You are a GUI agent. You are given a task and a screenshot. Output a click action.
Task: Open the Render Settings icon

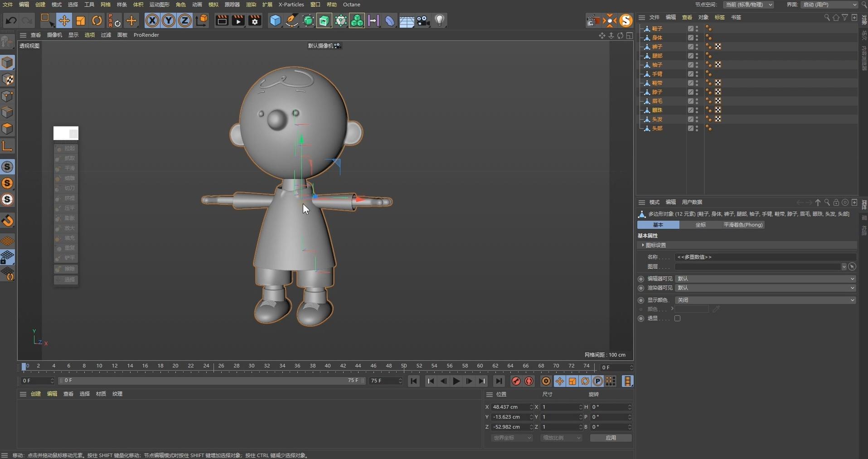tap(255, 20)
